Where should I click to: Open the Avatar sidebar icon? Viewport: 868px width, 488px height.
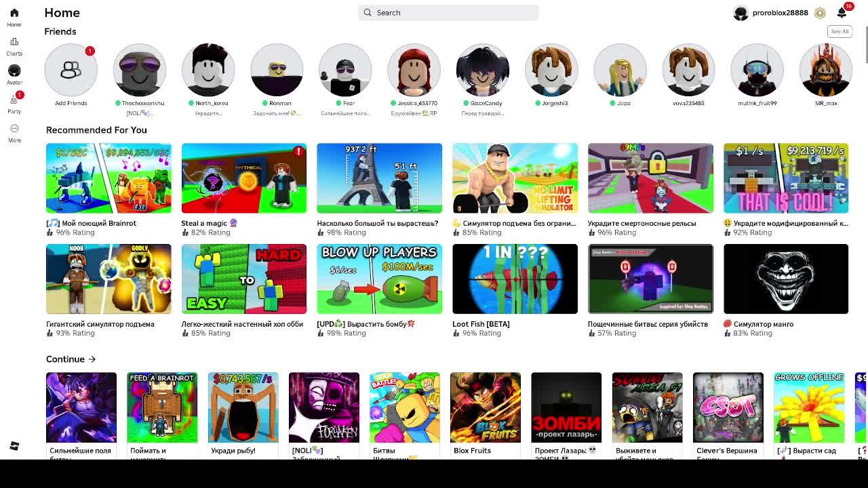(14, 70)
